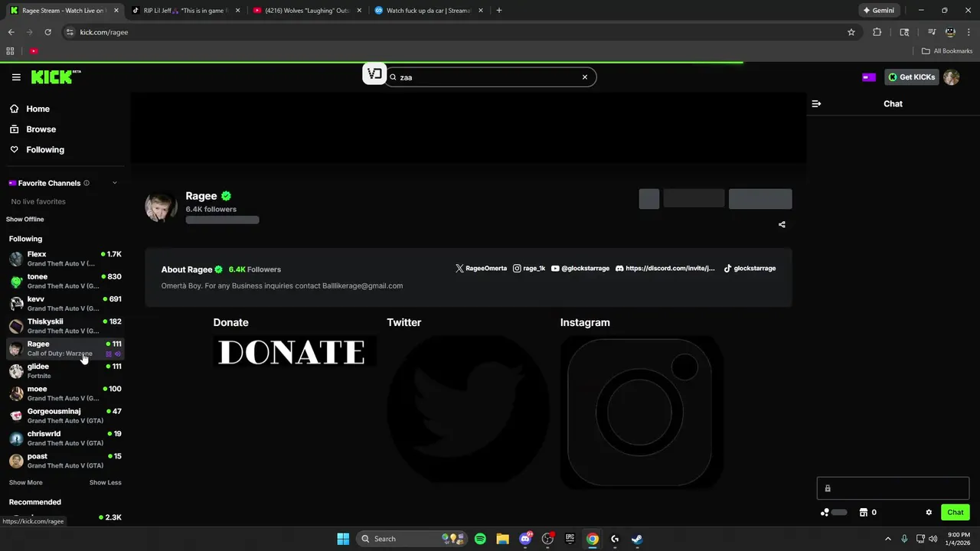This screenshot has width=980, height=551.
Task: Click the purple gift box icon
Action: tap(869, 77)
